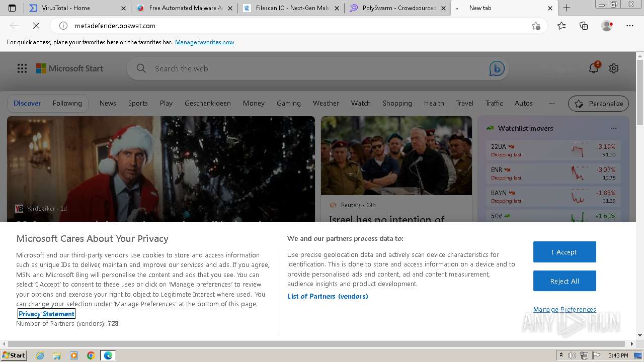Click the Microsoft Start logo
644x362 pixels.
coord(69,68)
